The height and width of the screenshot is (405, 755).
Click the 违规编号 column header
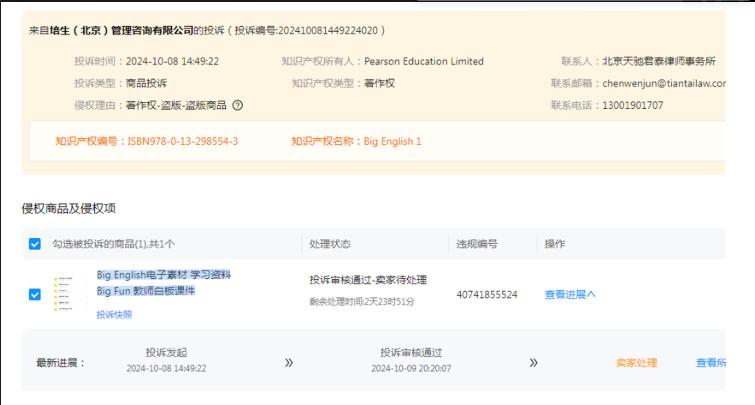coord(477,244)
